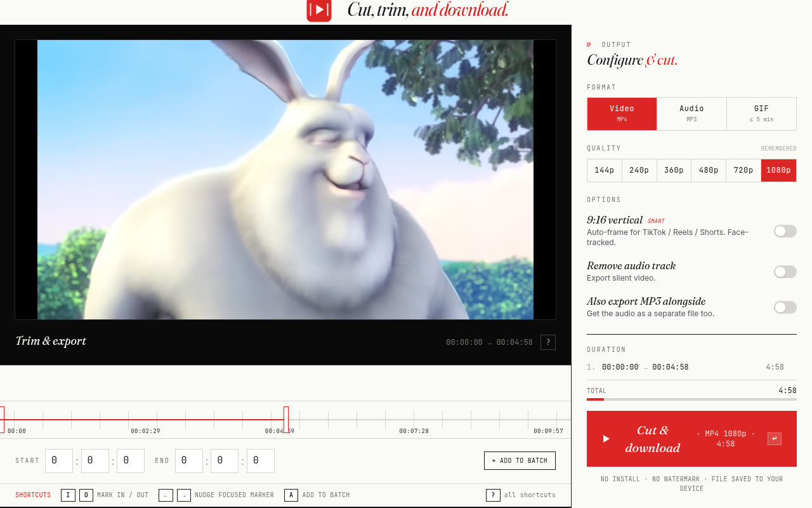Choose the GIF format option
The width and height of the screenshot is (812, 508).
[x=761, y=114]
